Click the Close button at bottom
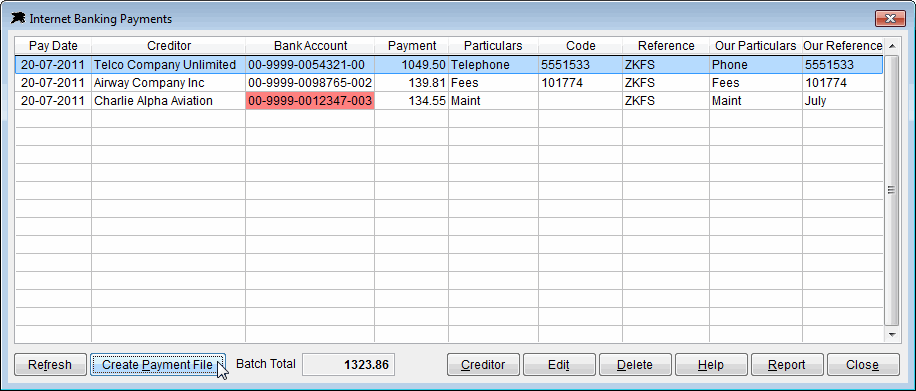The image size is (916, 391). (863, 365)
